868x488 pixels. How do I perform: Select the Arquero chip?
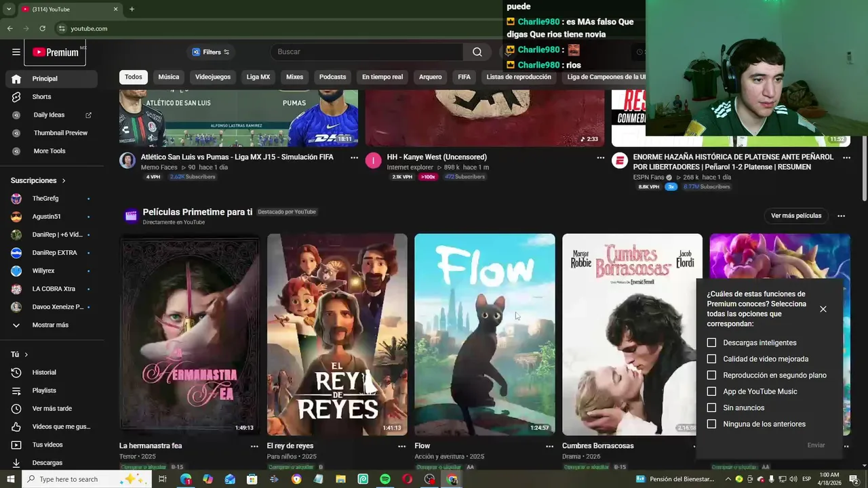[x=430, y=77]
